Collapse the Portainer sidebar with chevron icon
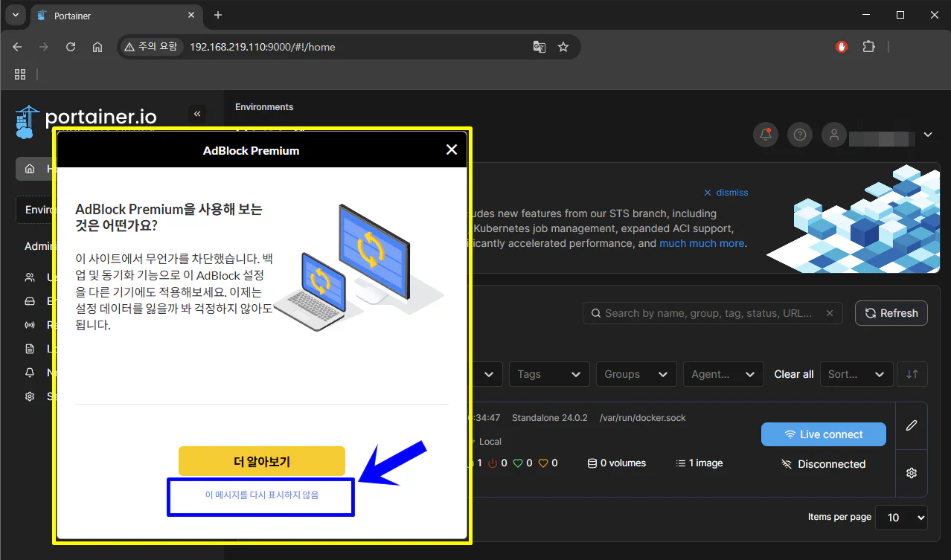Image resolution: width=951 pixels, height=560 pixels. 197,114
